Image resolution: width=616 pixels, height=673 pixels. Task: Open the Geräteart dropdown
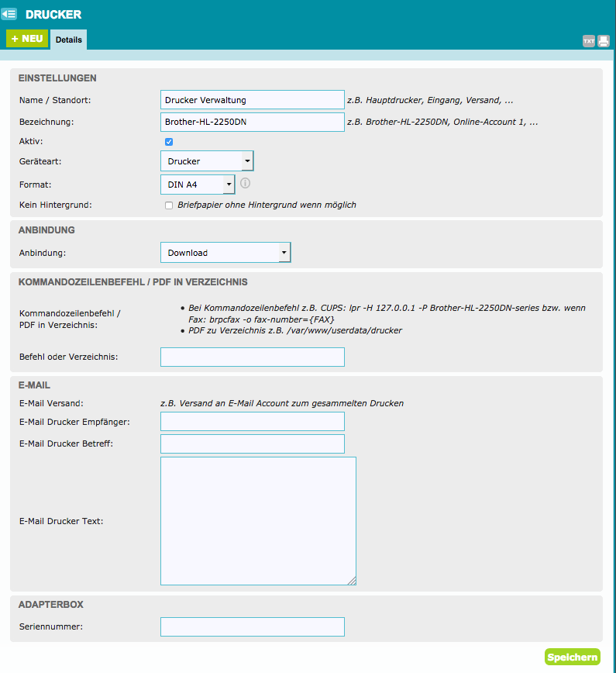coord(207,161)
